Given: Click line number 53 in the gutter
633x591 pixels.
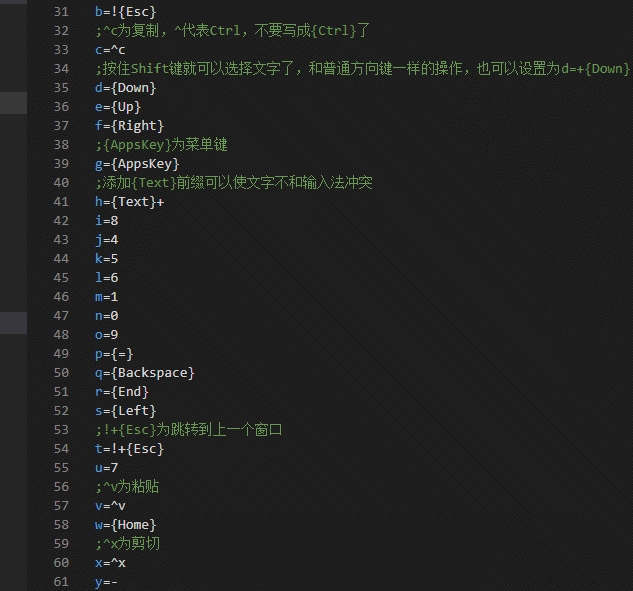Looking at the screenshot, I should coord(61,429).
